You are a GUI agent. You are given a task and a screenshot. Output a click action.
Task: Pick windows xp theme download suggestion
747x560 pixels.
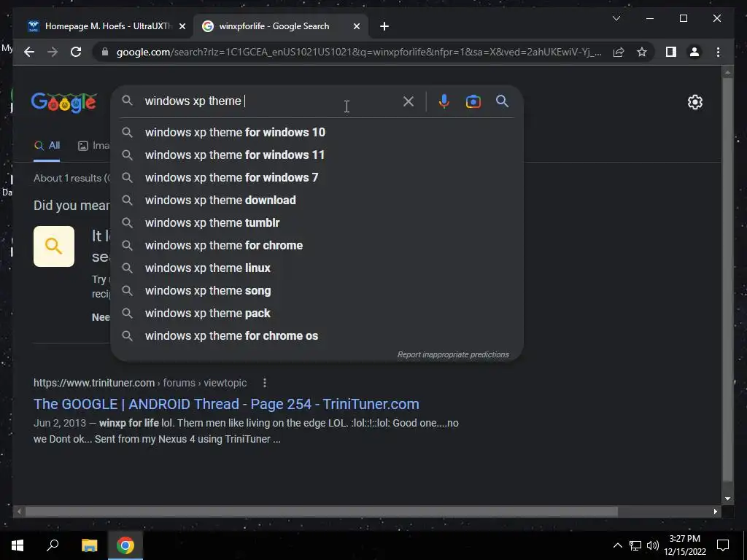point(317,200)
